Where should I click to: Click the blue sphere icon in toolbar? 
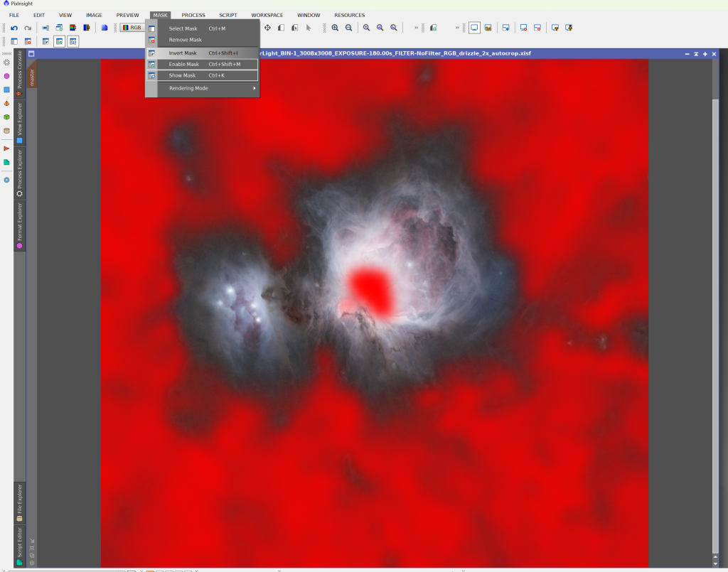pos(104,28)
